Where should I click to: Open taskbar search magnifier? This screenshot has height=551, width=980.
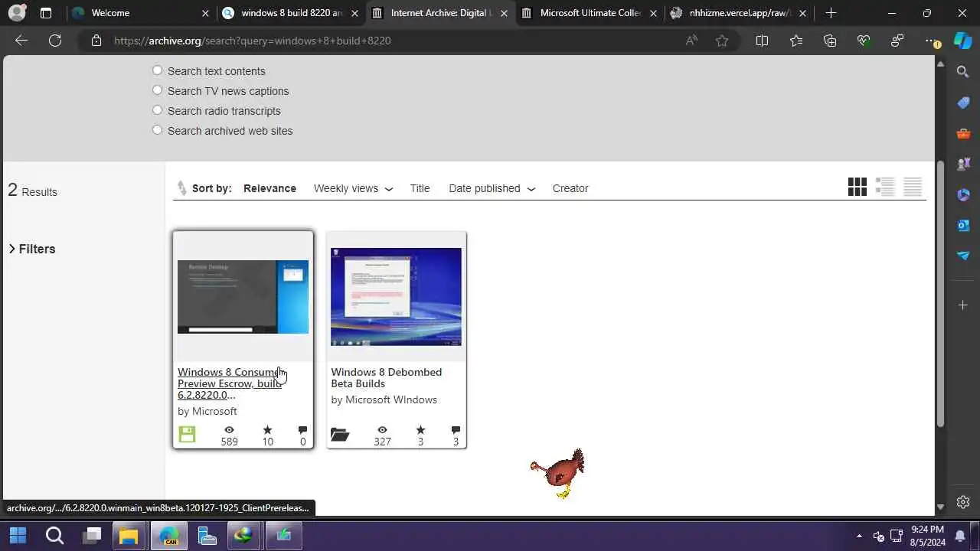tap(54, 535)
